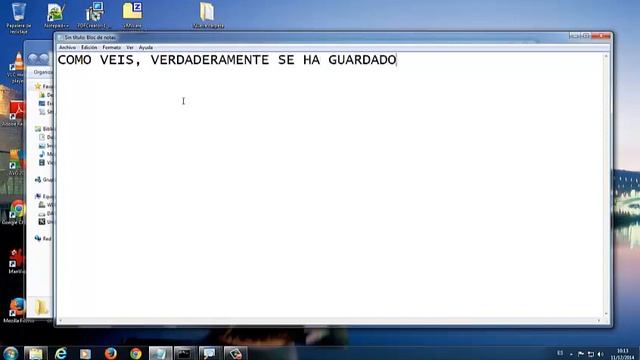Click the vertical scrollbar down arrow
This screenshot has width=640, height=360.
tap(606, 314)
